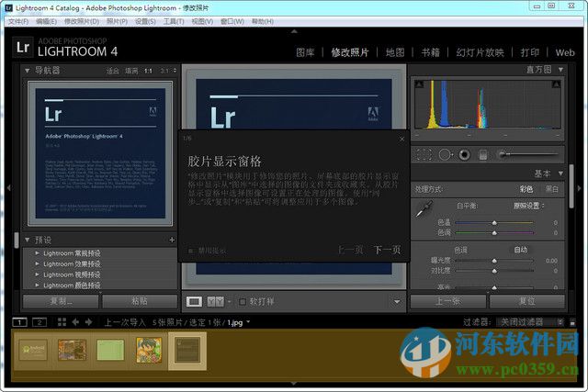This screenshot has height=392, width=588.
Task: Switch to the 地图 module
Action: 395,52
